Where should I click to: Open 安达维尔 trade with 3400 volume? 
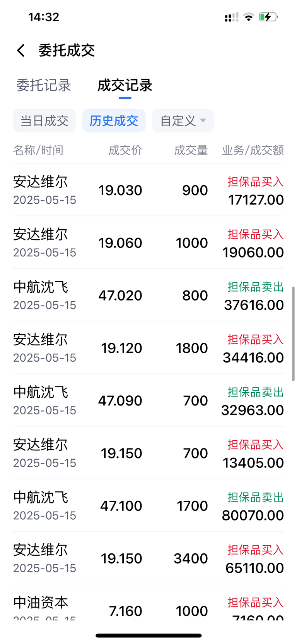coord(148,558)
